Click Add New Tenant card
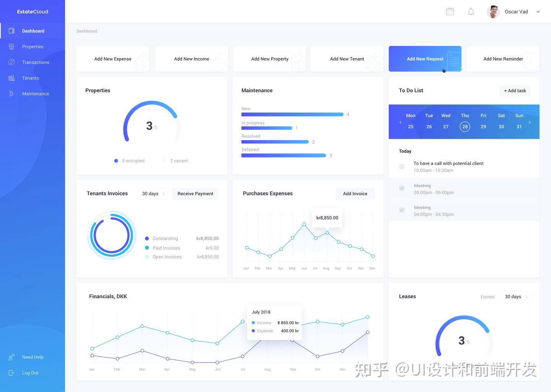 pos(347,59)
